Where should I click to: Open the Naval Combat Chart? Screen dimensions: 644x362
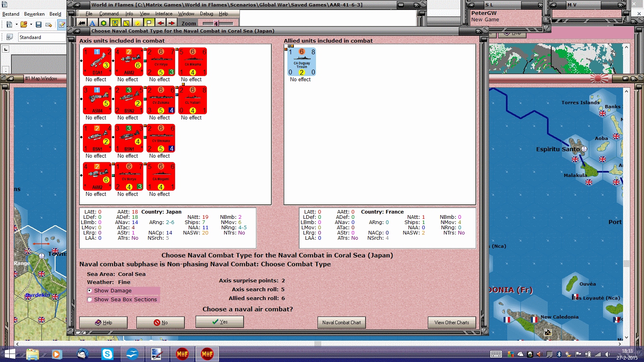(342, 323)
